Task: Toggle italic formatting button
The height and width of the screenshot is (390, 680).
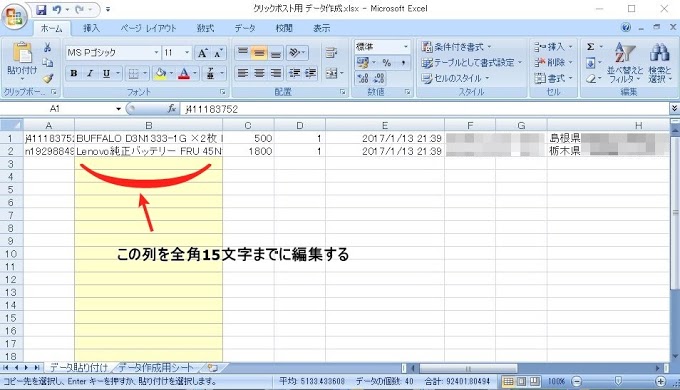Action: (90, 73)
